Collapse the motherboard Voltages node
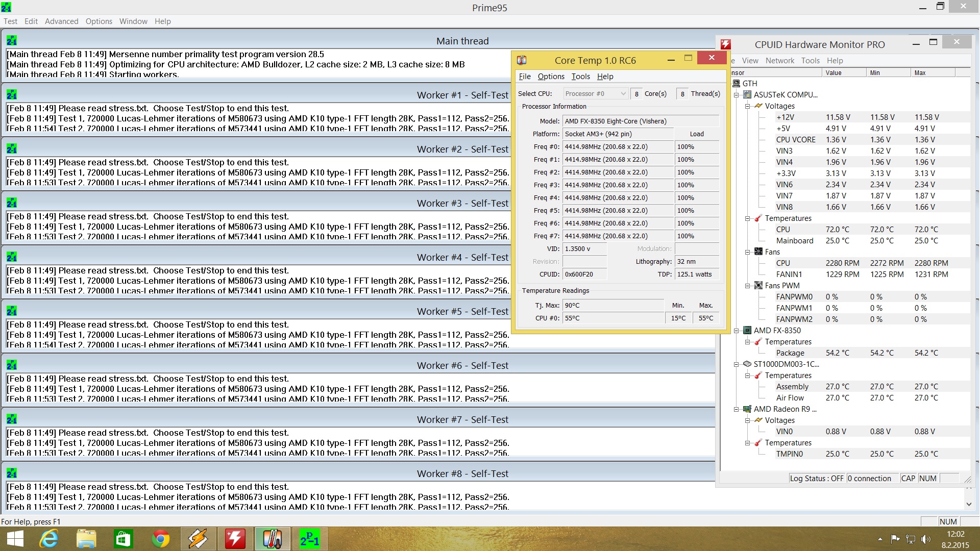 pyautogui.click(x=747, y=106)
